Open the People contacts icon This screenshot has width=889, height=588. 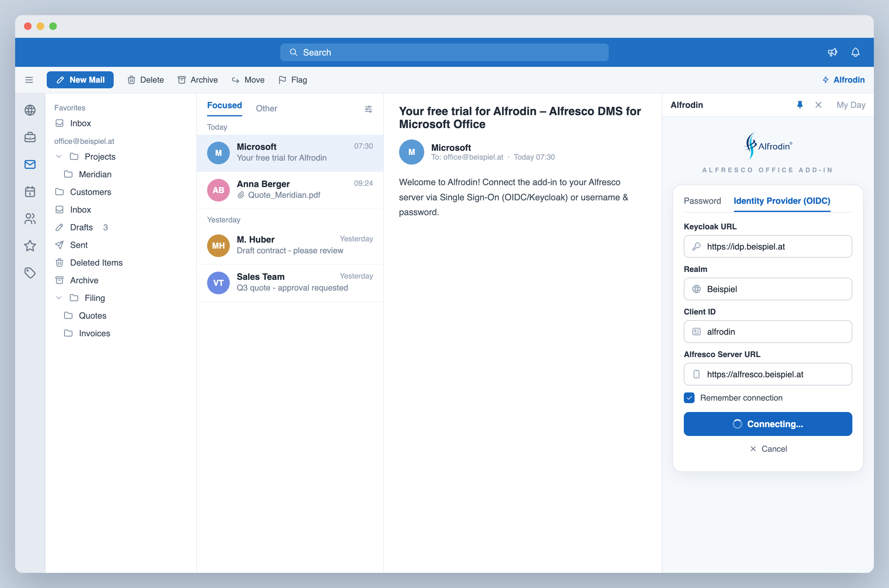(x=30, y=219)
